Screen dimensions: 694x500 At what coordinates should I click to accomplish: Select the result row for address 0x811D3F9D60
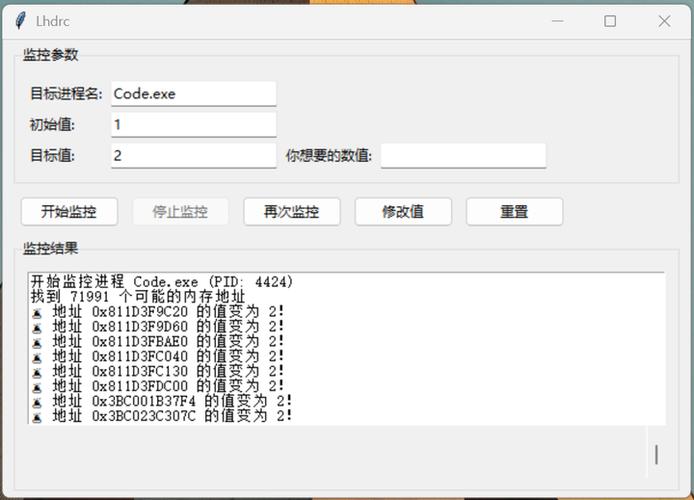[x=158, y=327]
